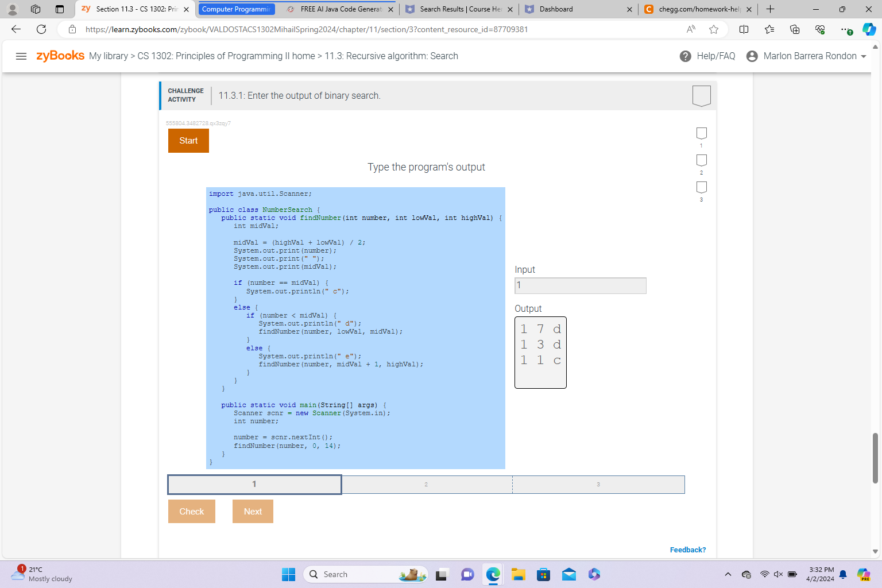The width and height of the screenshot is (882, 588).
Task: Toggle the checkbox labeled 3 on the right
Action: coord(701,187)
